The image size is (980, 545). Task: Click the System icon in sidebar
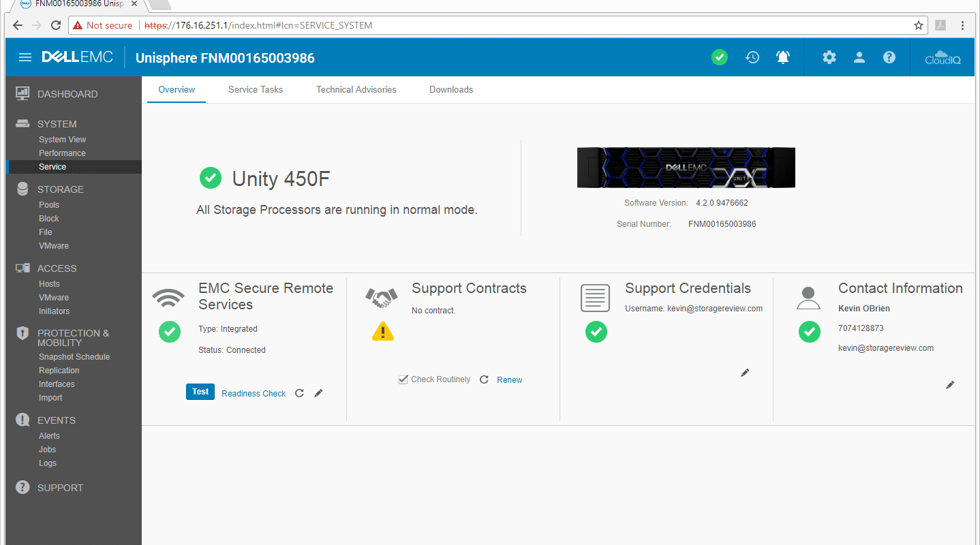pyautogui.click(x=22, y=123)
